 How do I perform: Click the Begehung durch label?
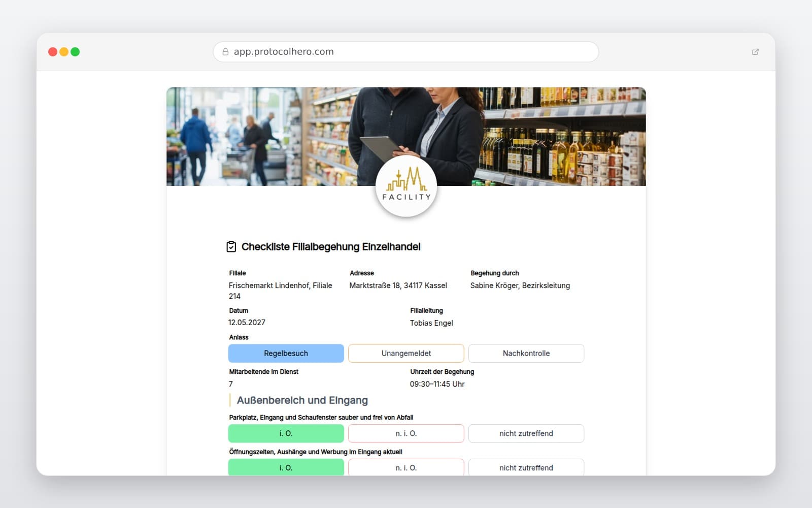pyautogui.click(x=495, y=273)
